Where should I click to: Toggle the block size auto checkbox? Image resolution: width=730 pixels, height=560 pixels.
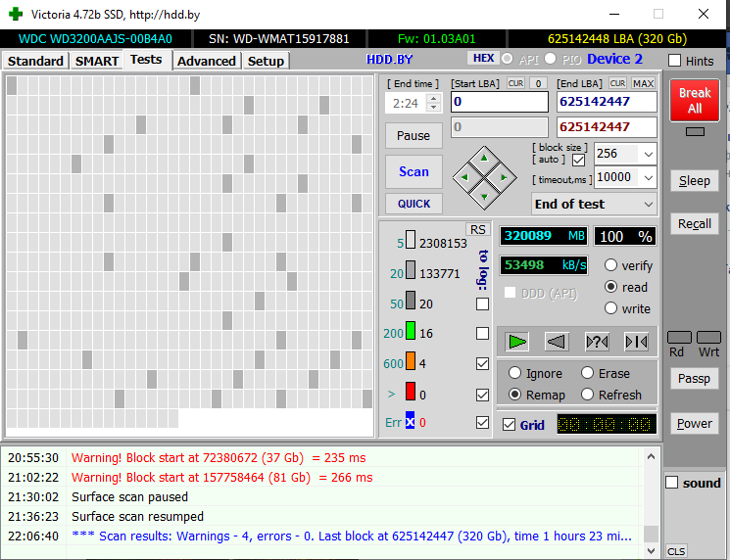[579, 160]
